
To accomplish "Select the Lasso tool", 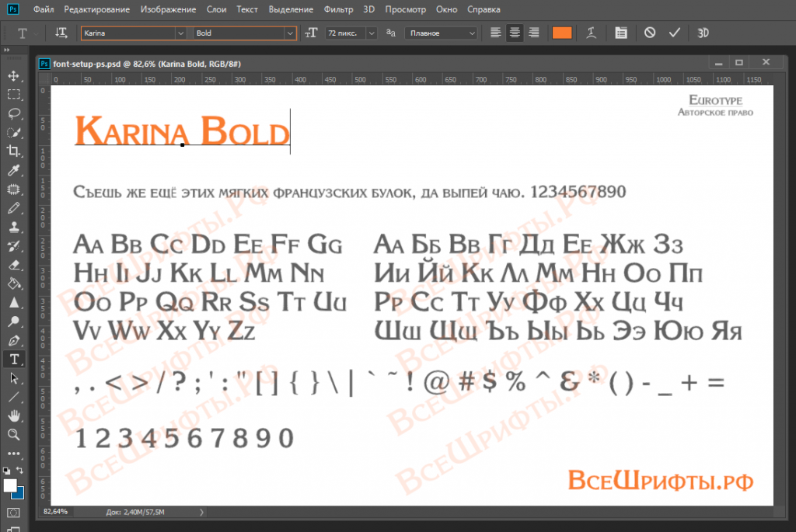I will (x=14, y=113).
